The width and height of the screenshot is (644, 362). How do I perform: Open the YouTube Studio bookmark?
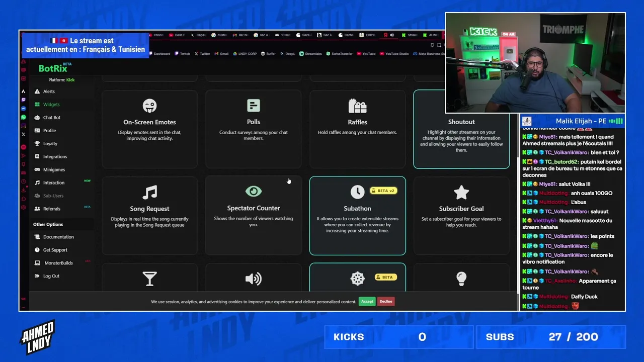click(x=394, y=54)
